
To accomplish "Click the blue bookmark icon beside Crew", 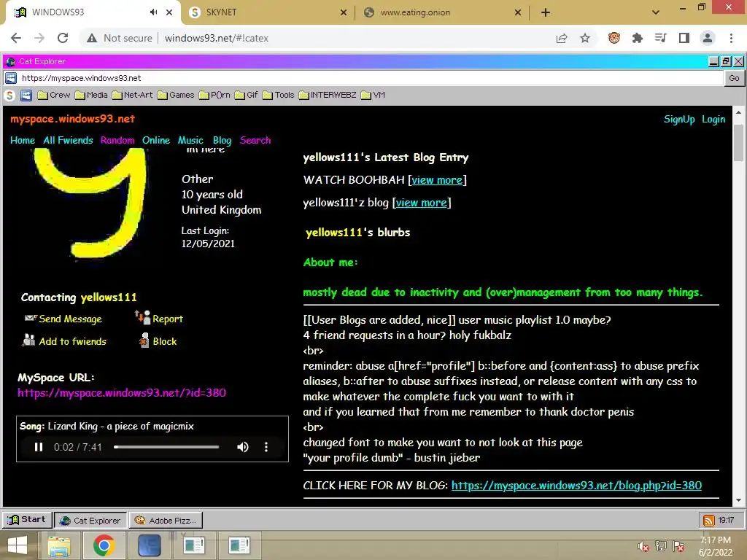I will click(x=26, y=96).
